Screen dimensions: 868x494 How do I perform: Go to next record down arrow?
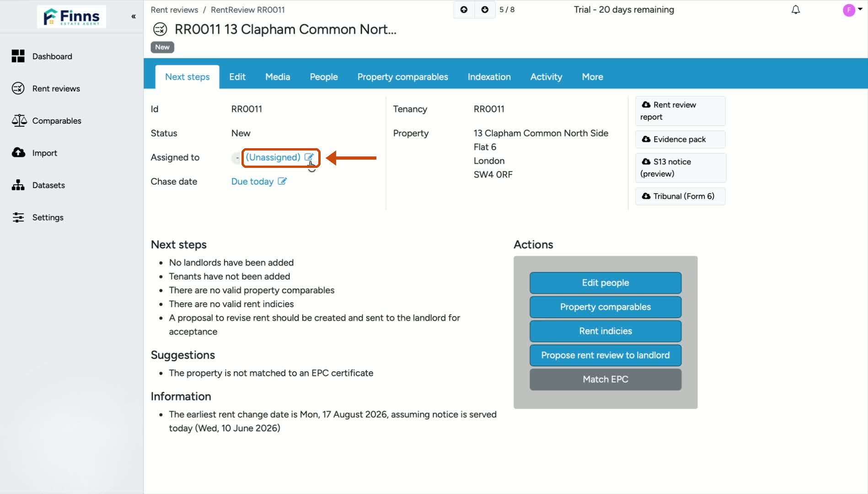coord(485,10)
